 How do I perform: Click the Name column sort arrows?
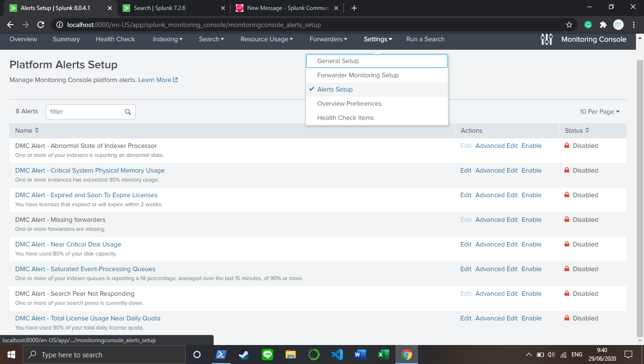[x=37, y=130]
